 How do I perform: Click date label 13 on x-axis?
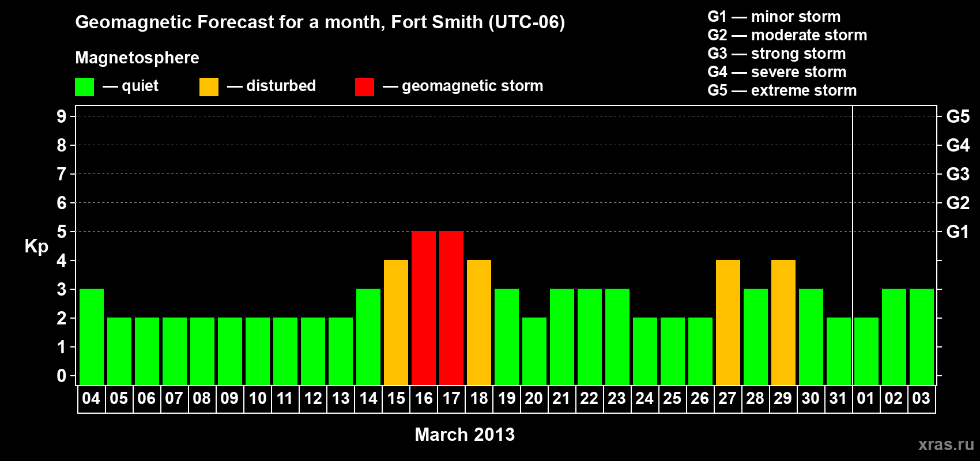340,398
